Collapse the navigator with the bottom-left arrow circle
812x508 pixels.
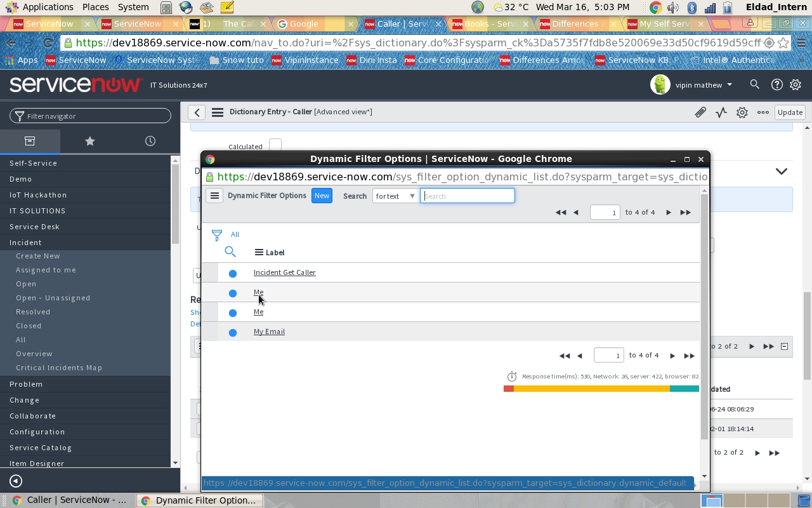click(16, 481)
